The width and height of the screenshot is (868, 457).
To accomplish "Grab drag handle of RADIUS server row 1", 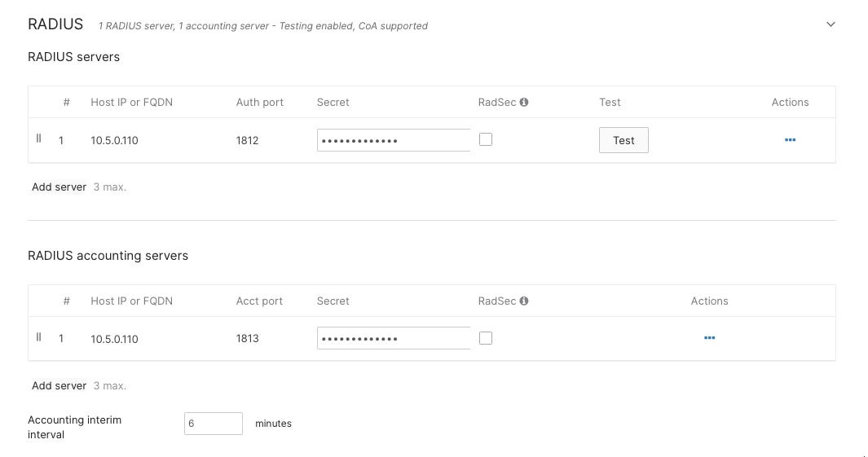I will [39, 138].
